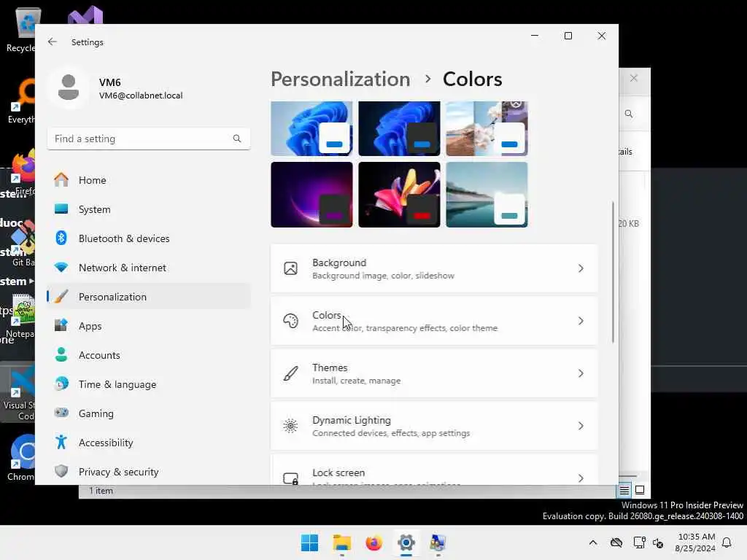
Task: Click the Network wifi icon
Action: [x=61, y=268]
